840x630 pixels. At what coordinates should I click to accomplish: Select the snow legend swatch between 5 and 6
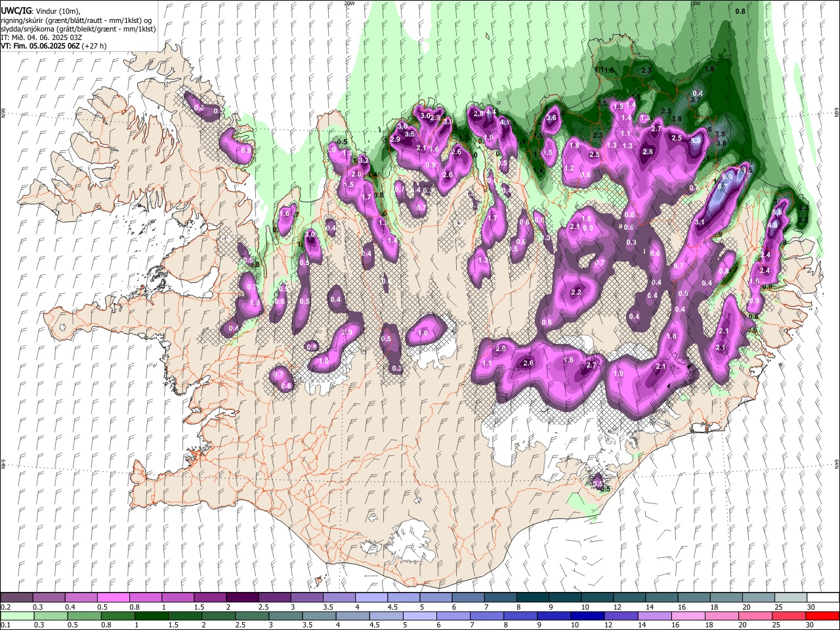tap(435, 598)
